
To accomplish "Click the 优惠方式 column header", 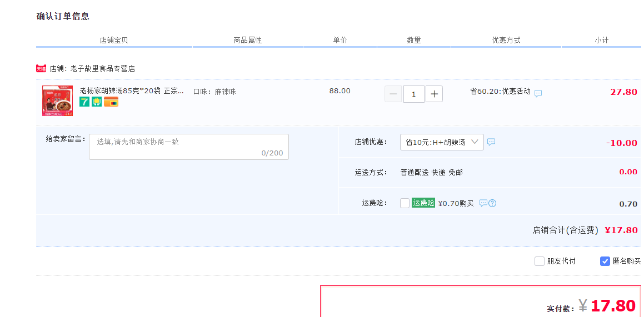I will click(x=506, y=40).
